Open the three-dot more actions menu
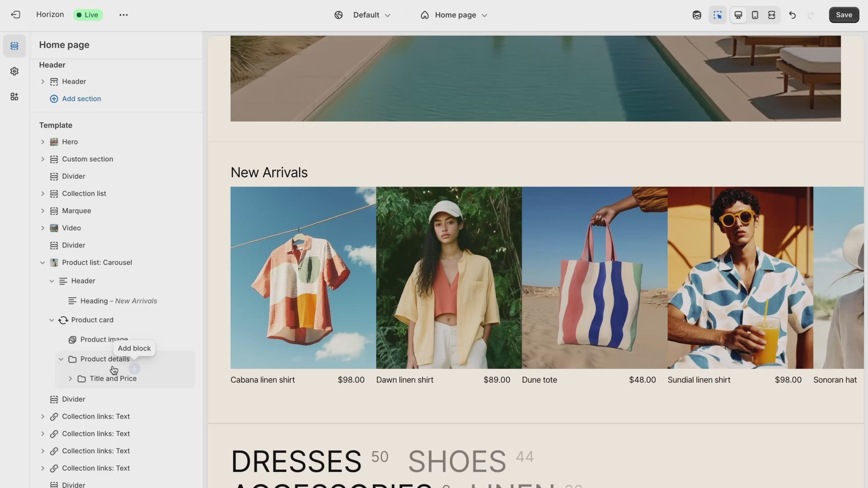The width and height of the screenshot is (868, 488). tap(123, 15)
